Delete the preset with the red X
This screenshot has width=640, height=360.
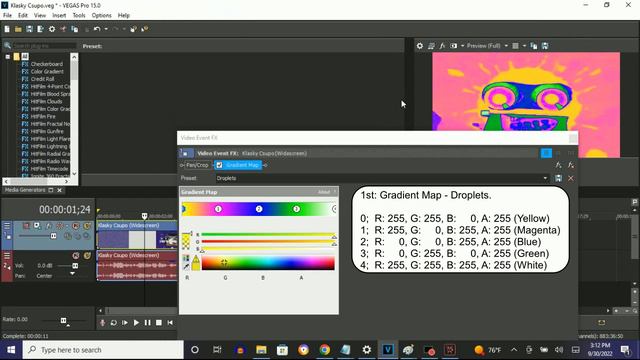click(x=571, y=178)
